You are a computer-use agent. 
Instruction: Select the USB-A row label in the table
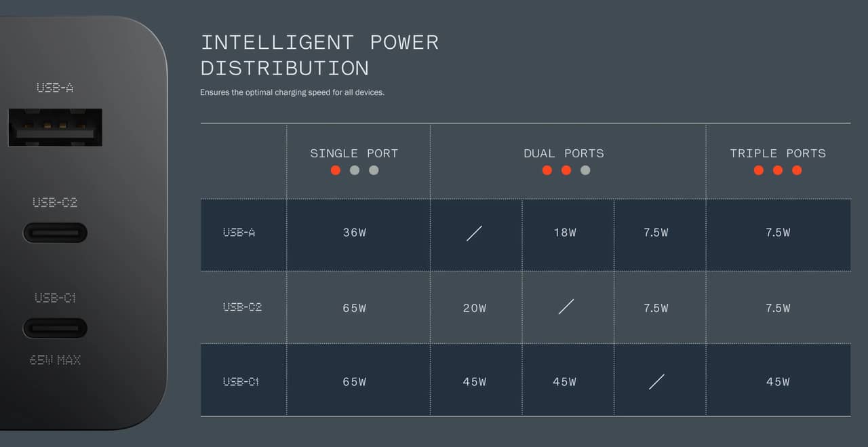click(239, 233)
